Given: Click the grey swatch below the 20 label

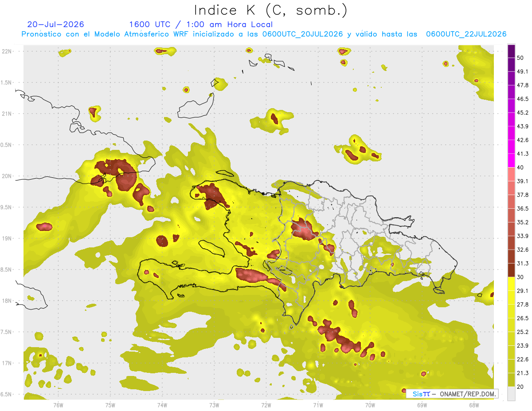Looking at the screenshot, I should pos(511,394).
